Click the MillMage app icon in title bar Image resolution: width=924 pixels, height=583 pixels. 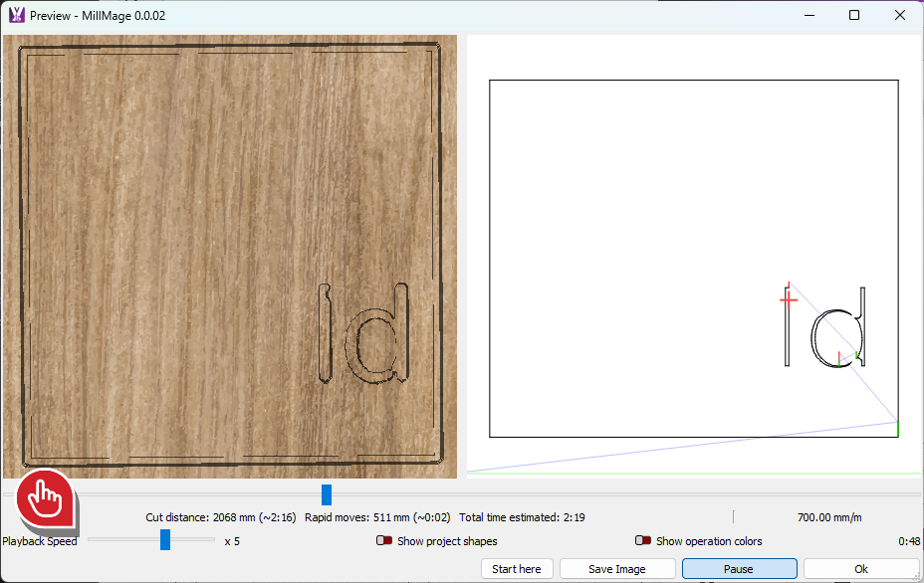(x=16, y=15)
